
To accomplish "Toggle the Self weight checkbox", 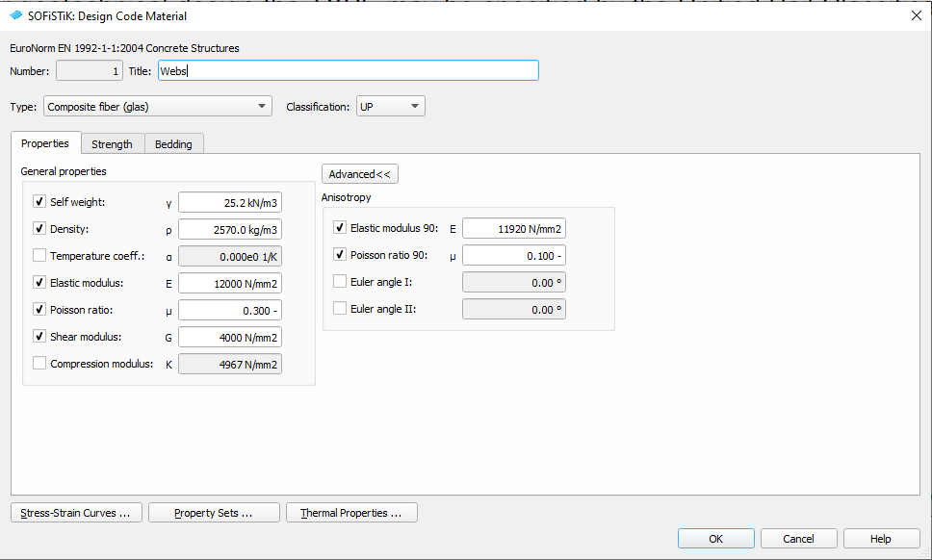I will (39, 201).
